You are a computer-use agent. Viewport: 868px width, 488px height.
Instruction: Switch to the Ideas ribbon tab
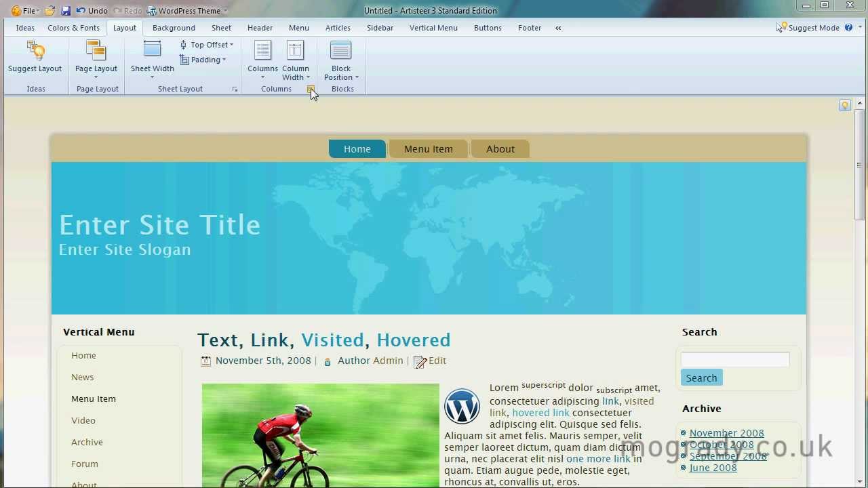25,28
